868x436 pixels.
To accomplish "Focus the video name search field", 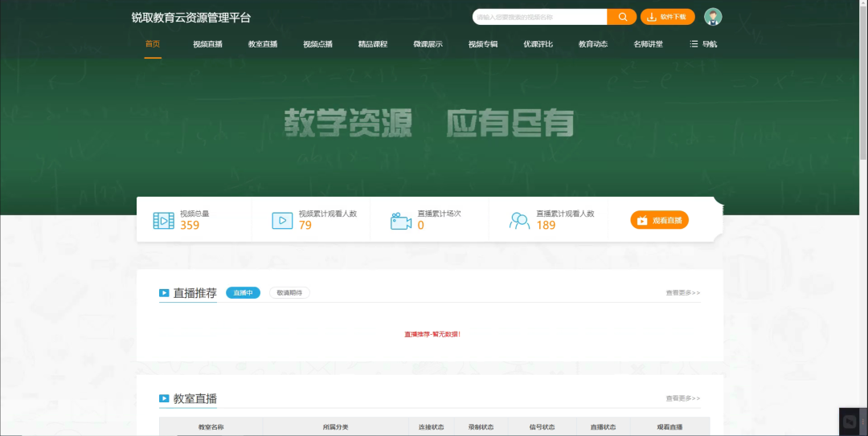I will click(x=538, y=17).
